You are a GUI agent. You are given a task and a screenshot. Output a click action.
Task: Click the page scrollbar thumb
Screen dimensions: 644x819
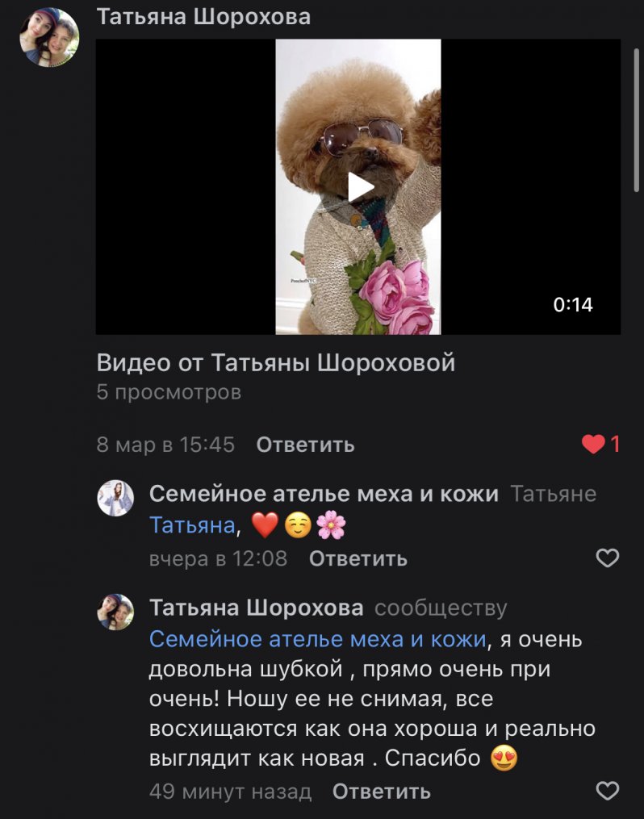coord(636,120)
